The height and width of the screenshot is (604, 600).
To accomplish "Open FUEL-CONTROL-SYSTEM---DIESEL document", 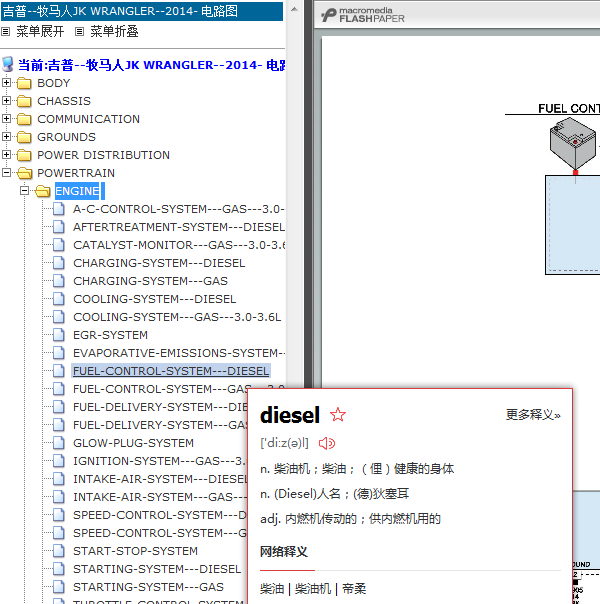I will point(171,371).
